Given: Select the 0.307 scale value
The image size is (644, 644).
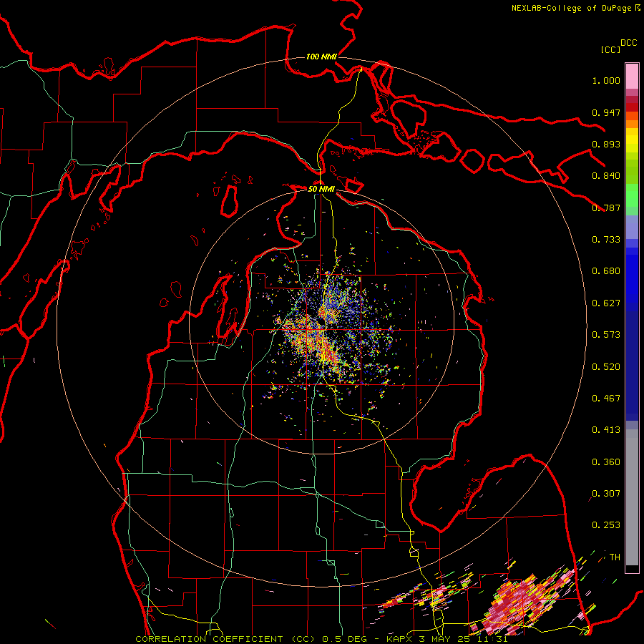Looking at the screenshot, I should coord(606,494).
